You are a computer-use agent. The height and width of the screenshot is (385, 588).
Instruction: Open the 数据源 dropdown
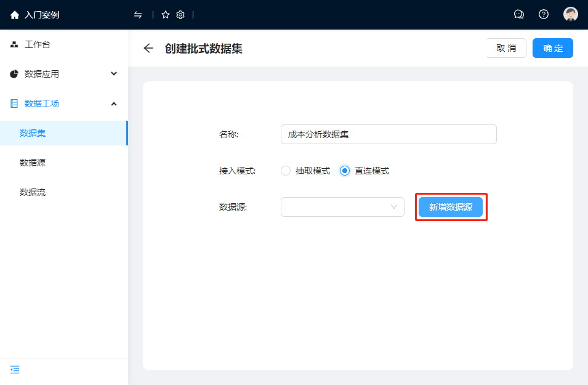[x=342, y=207]
